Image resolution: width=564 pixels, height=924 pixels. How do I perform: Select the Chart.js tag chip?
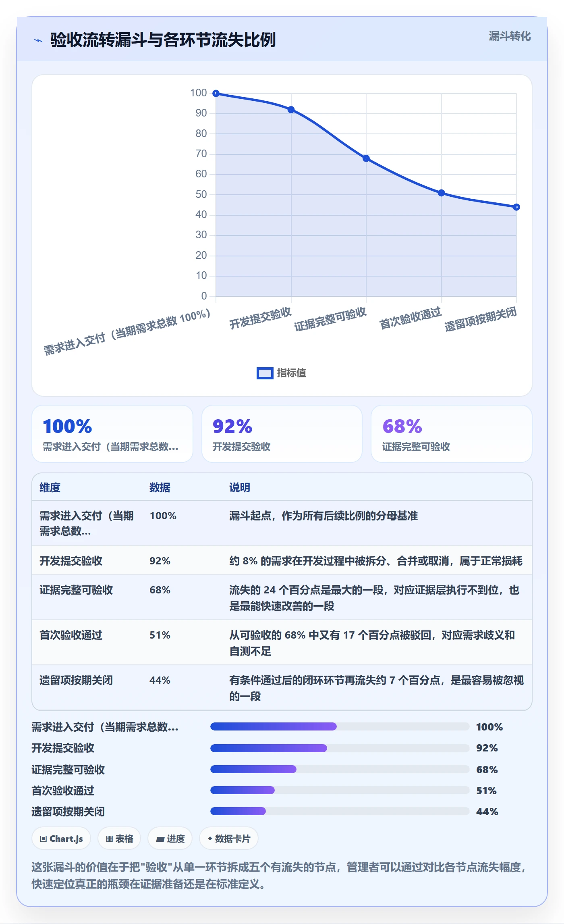point(61,839)
